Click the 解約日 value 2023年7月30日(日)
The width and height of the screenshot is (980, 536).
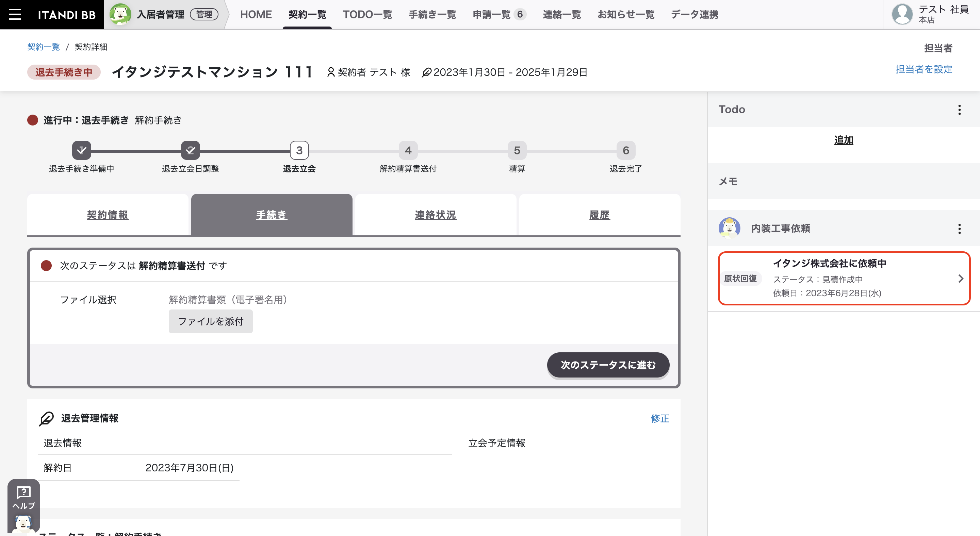pyautogui.click(x=190, y=468)
